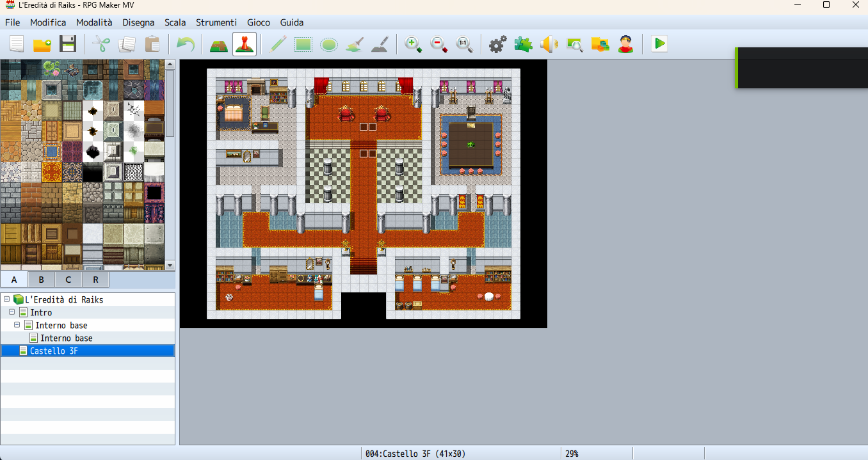The width and height of the screenshot is (868, 460).
Task: Open the Sound Test speaker icon
Action: (549, 44)
